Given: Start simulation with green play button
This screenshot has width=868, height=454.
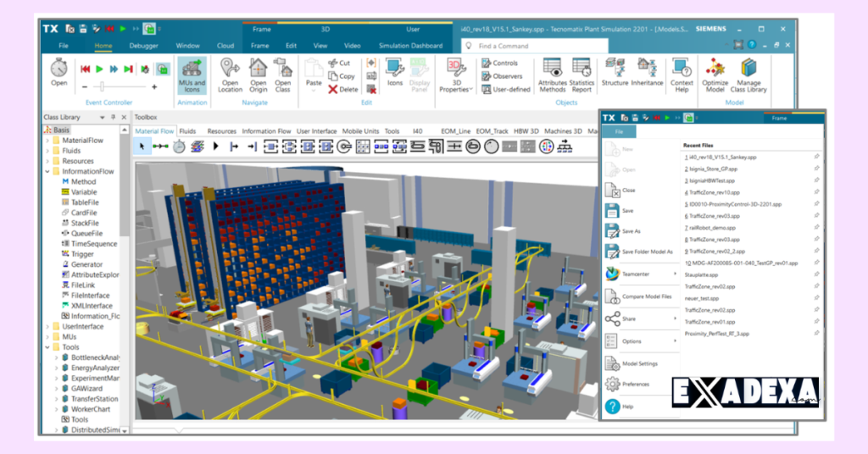Looking at the screenshot, I should coord(100,69).
